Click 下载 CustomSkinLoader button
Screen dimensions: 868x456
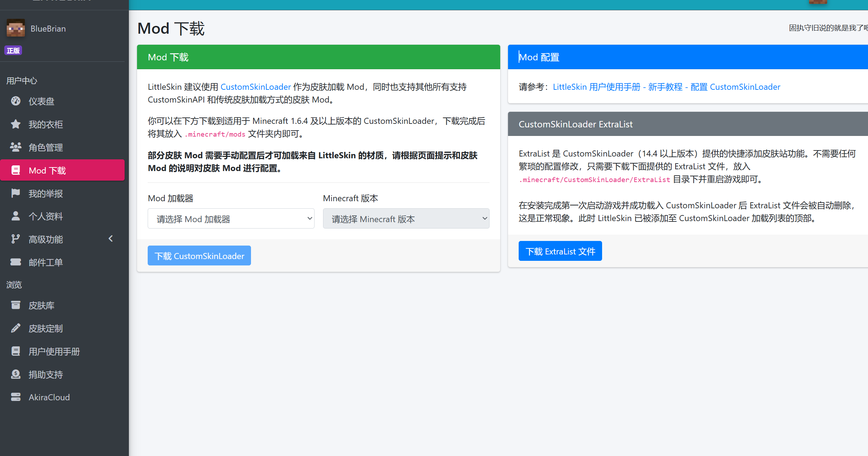(x=199, y=256)
